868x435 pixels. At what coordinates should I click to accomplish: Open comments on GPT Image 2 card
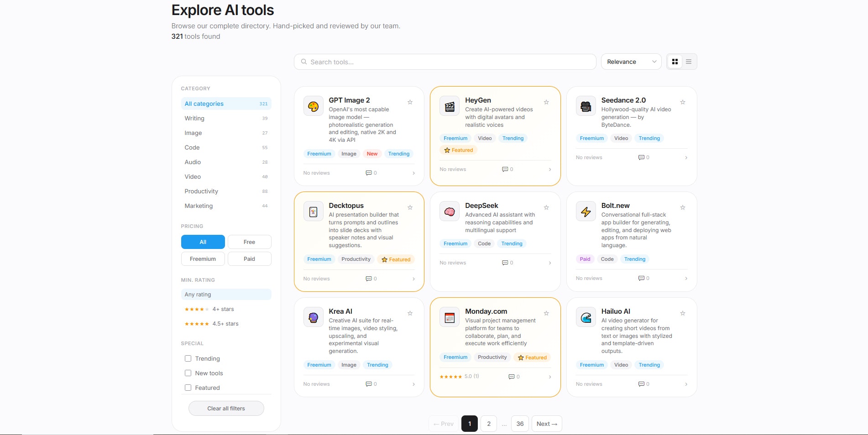[x=371, y=173]
